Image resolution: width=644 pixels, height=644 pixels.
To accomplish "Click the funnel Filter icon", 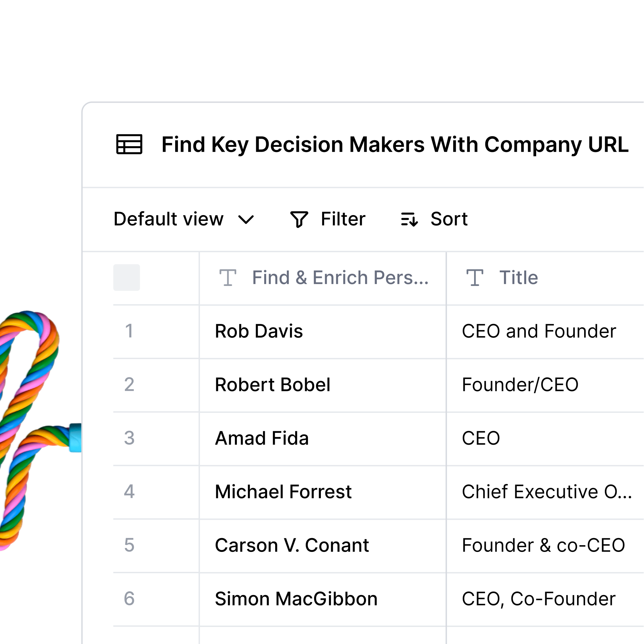I will pos(299,220).
